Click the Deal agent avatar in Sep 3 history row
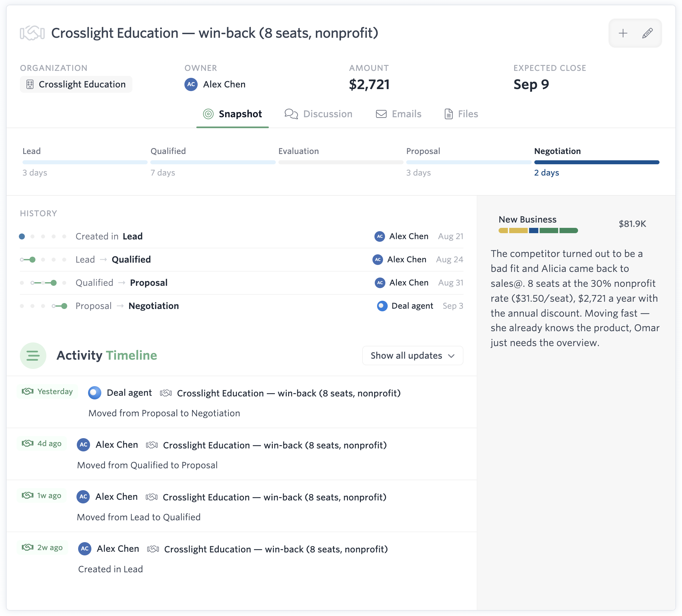The image size is (682, 616). 382,306
